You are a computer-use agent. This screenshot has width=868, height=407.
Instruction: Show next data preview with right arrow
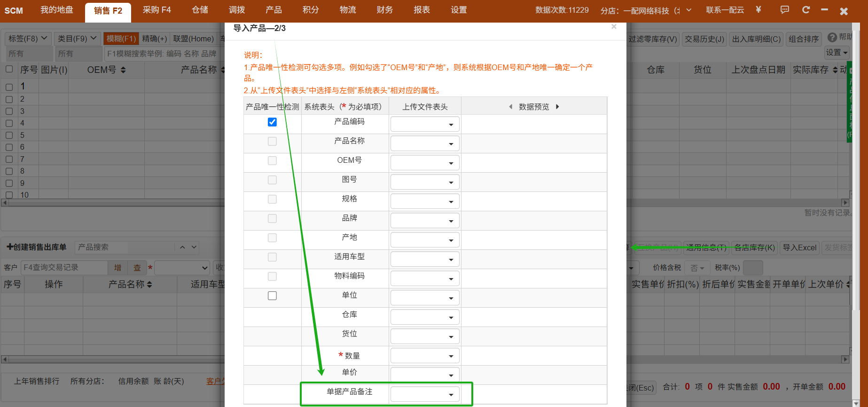pyautogui.click(x=557, y=107)
